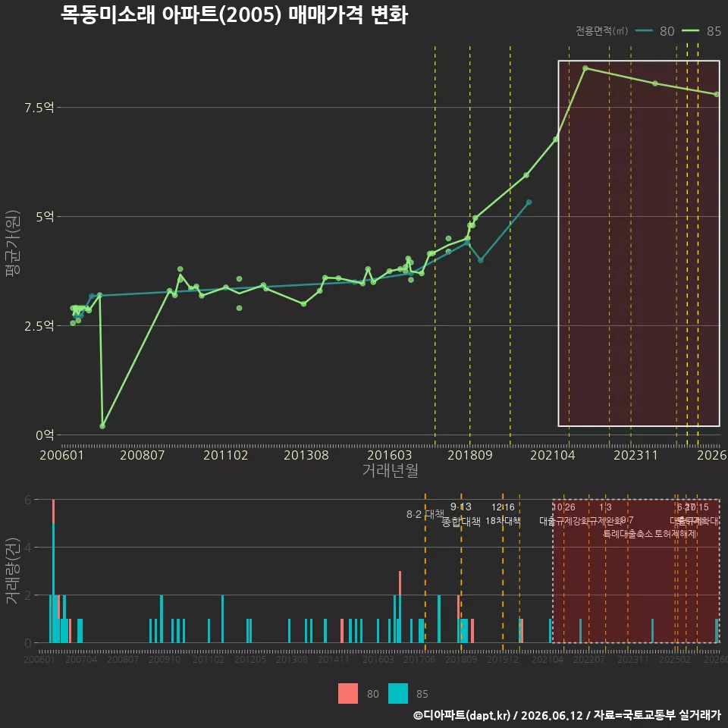Click the 200807 label on price chart axis
This screenshot has height=728, width=728.
142,455
